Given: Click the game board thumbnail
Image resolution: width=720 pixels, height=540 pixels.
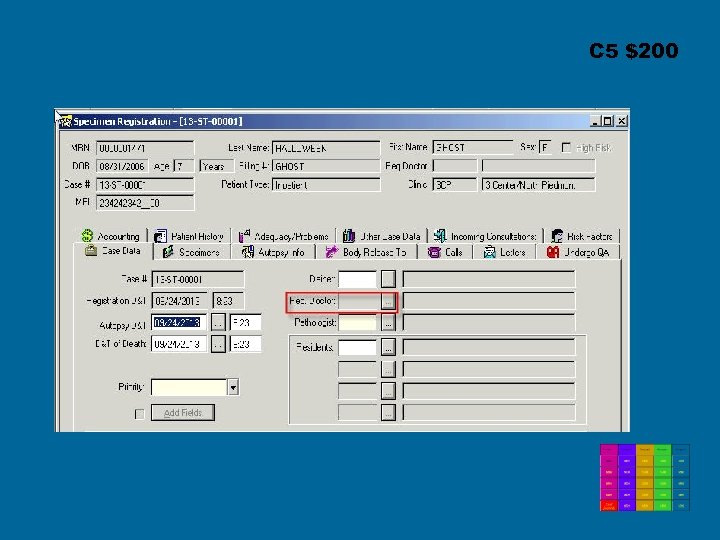Looking at the screenshot, I should click(x=645, y=477).
